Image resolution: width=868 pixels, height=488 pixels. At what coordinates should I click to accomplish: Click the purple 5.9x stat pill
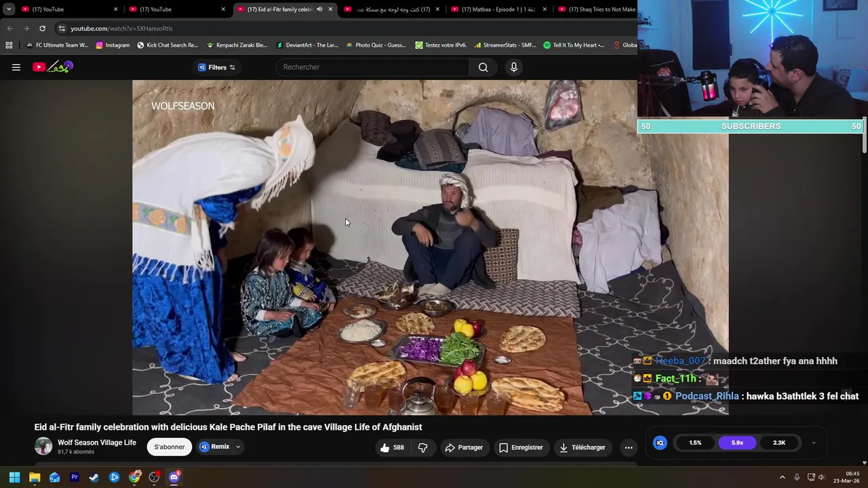click(737, 443)
